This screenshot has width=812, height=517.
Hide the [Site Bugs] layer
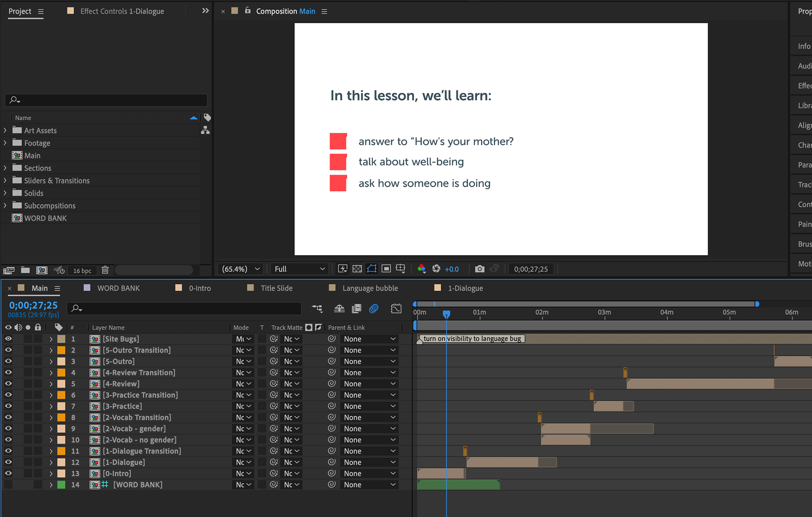(8, 339)
